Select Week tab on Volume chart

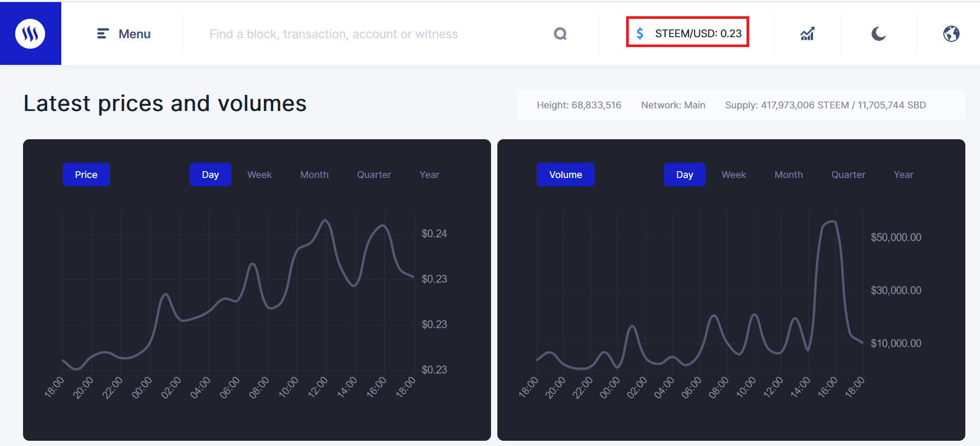coord(734,175)
